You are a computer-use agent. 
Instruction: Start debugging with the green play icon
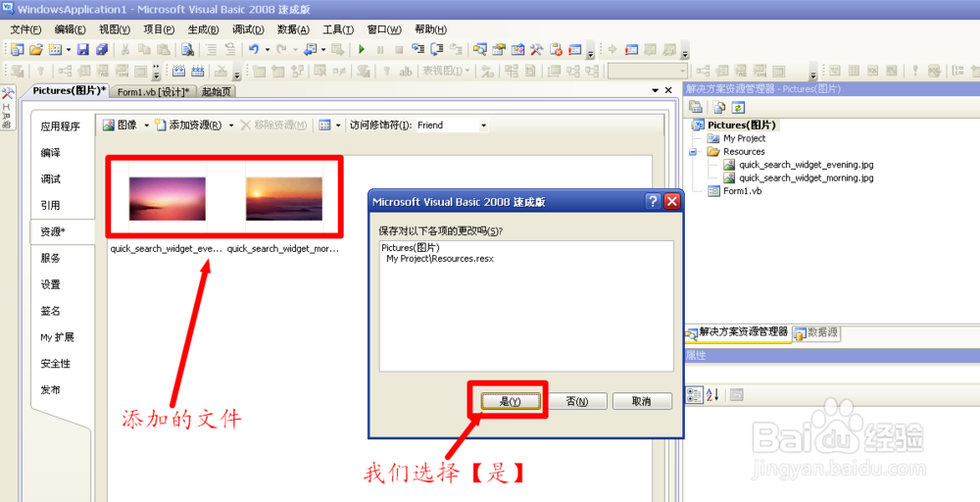pyautogui.click(x=362, y=49)
